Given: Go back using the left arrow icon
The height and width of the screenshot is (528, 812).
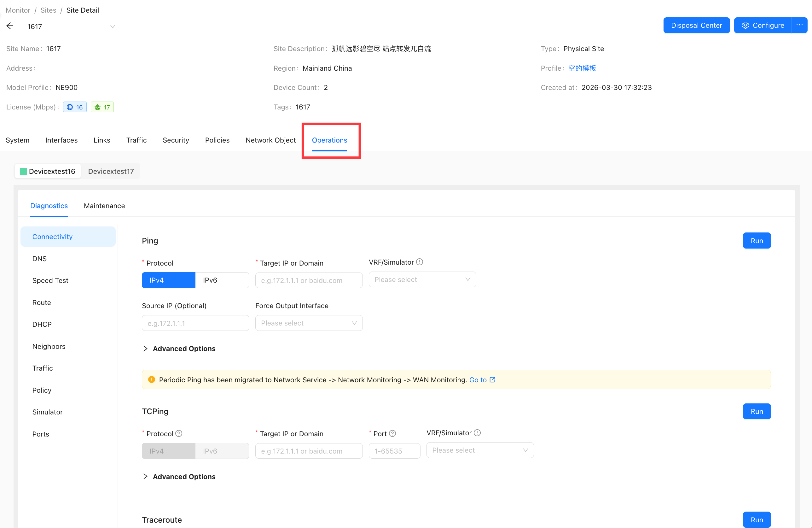Looking at the screenshot, I should pyautogui.click(x=10, y=26).
